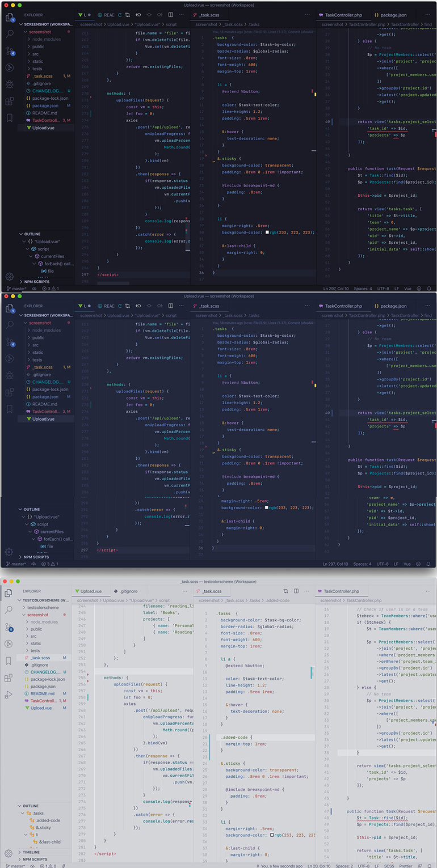The image size is (437, 868).
Task: Click UTF-8 encoding in middle window status bar
Action: 382,564
